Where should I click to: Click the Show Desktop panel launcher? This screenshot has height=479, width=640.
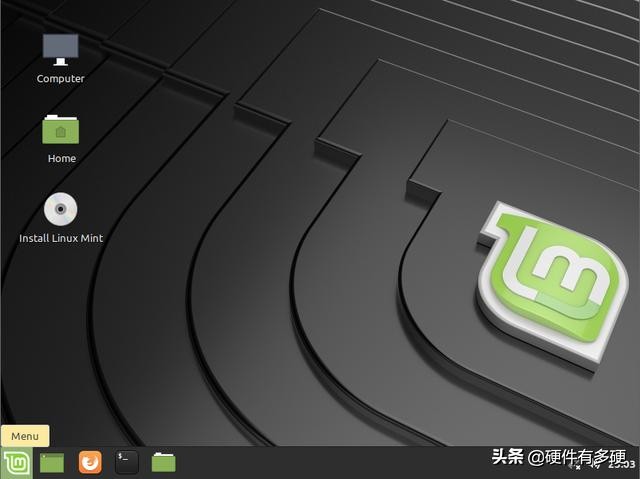[52, 463]
